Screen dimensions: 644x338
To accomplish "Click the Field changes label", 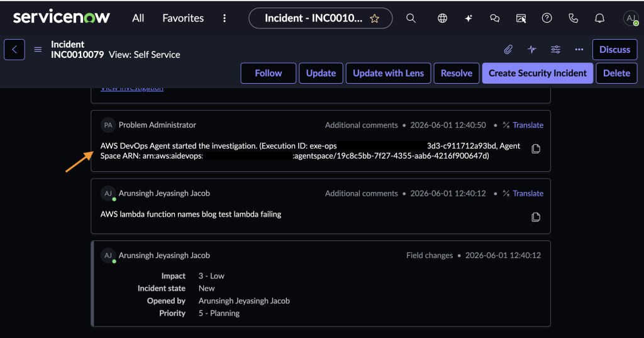I will [x=430, y=256].
